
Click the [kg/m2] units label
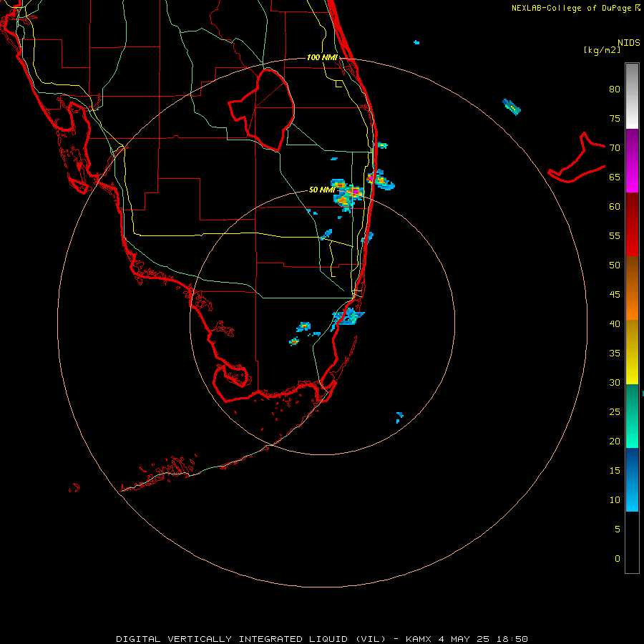click(602, 50)
